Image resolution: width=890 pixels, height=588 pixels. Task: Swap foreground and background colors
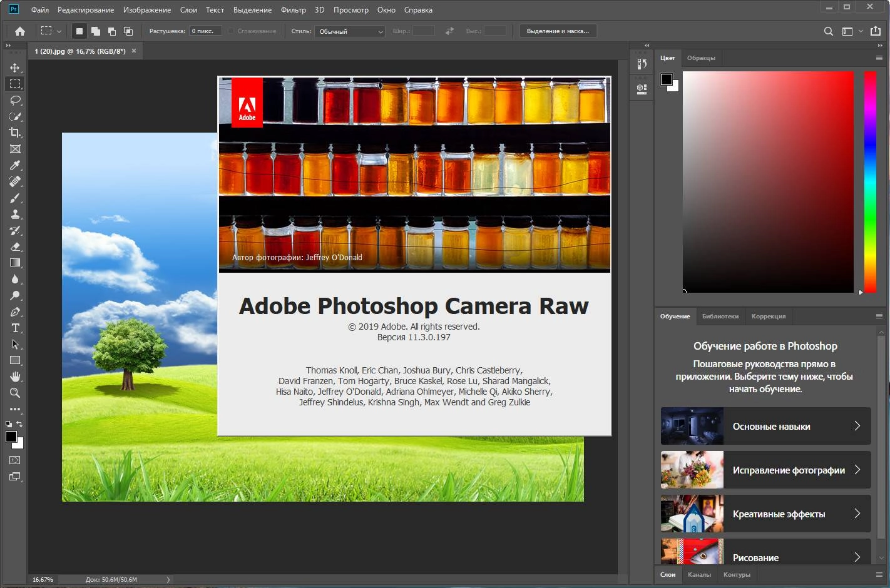pyautogui.click(x=19, y=424)
